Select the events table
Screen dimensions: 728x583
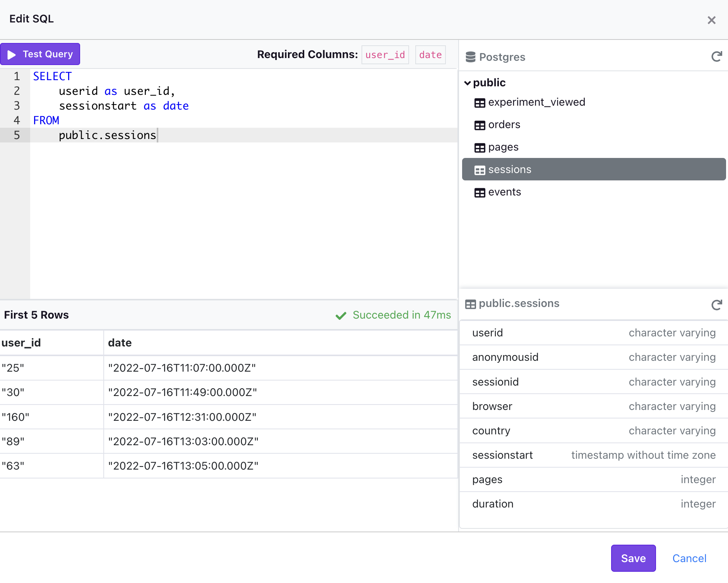[x=594, y=192]
